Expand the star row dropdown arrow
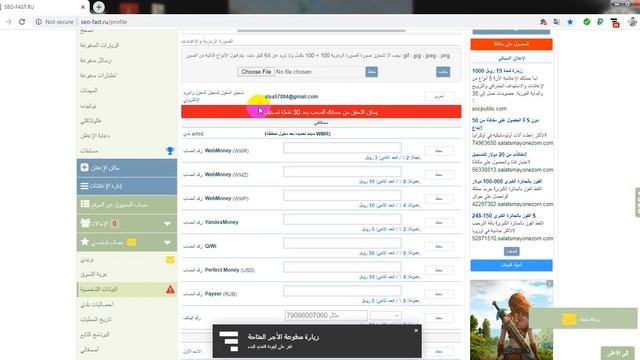 (x=167, y=242)
